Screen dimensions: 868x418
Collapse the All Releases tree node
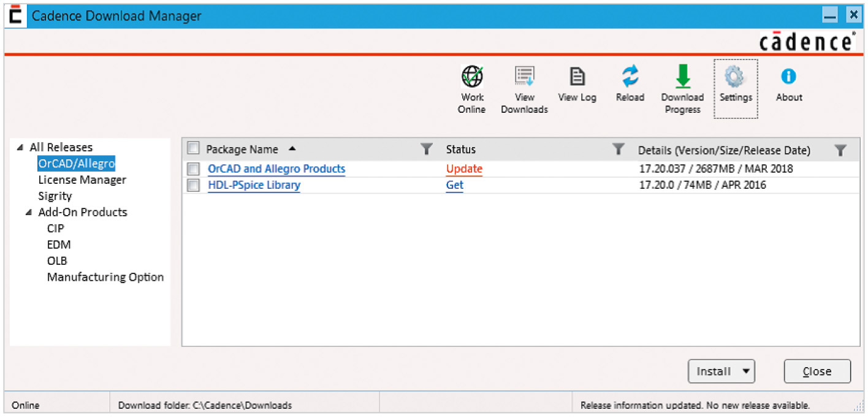(20, 148)
